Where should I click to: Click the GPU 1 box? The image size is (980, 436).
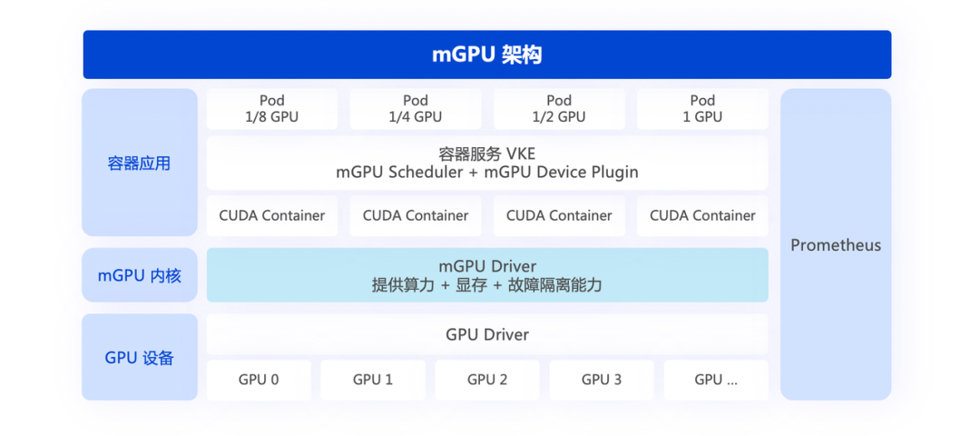pos(373,380)
